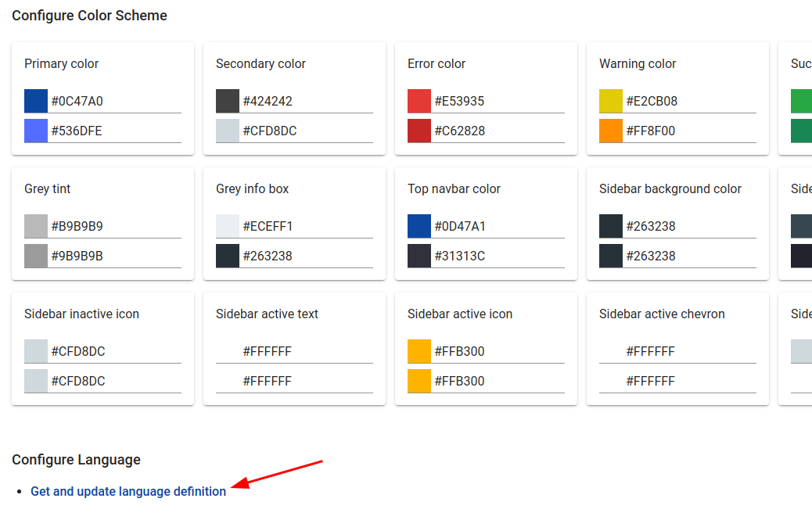Click the 'Error color' card title

pos(437,63)
